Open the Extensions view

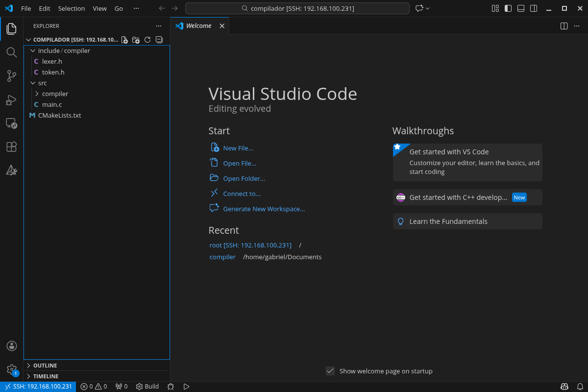click(x=11, y=147)
